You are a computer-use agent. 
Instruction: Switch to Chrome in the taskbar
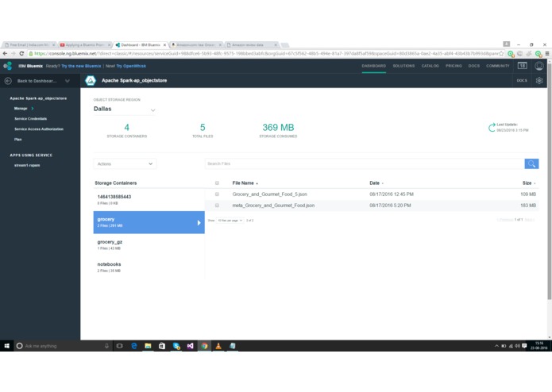click(x=204, y=346)
